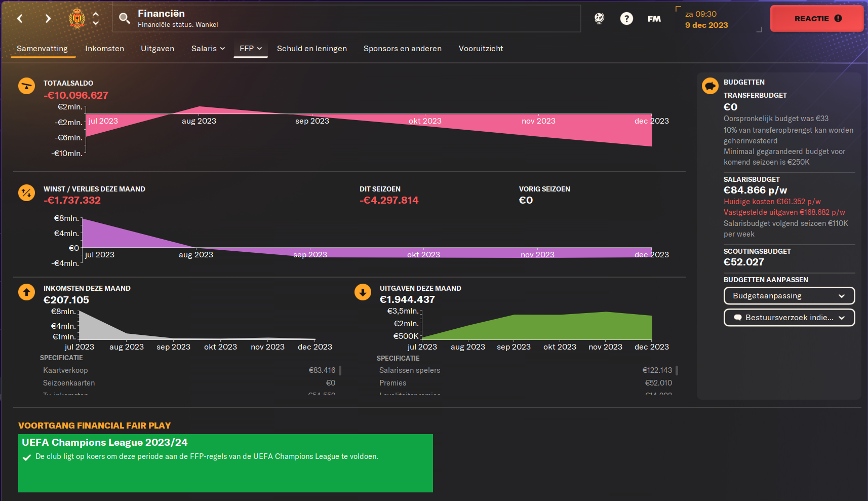Switch to the Samenvatting tab

coord(42,49)
